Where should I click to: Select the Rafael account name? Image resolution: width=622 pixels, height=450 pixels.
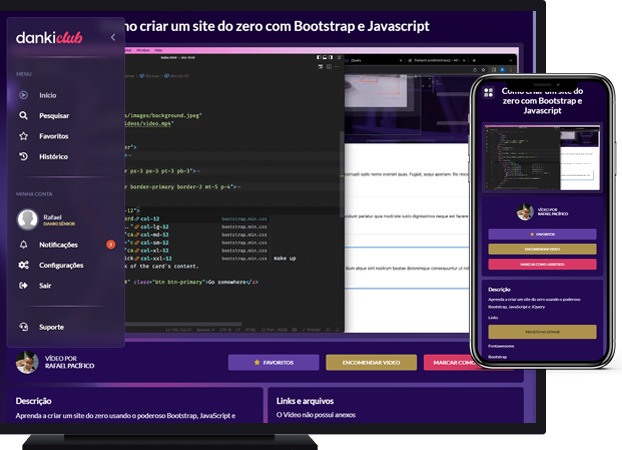(52, 217)
